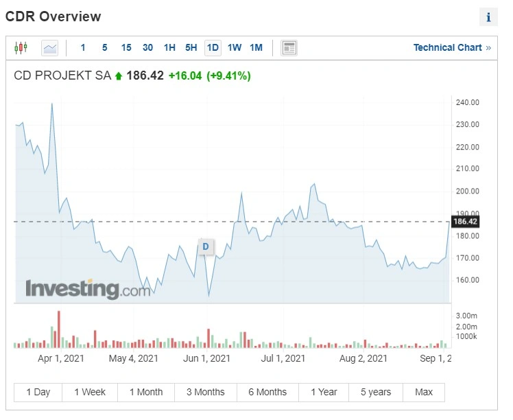Screen dimensions: 513x420
Task: Click the +16.04 price change value
Action: tap(185, 76)
